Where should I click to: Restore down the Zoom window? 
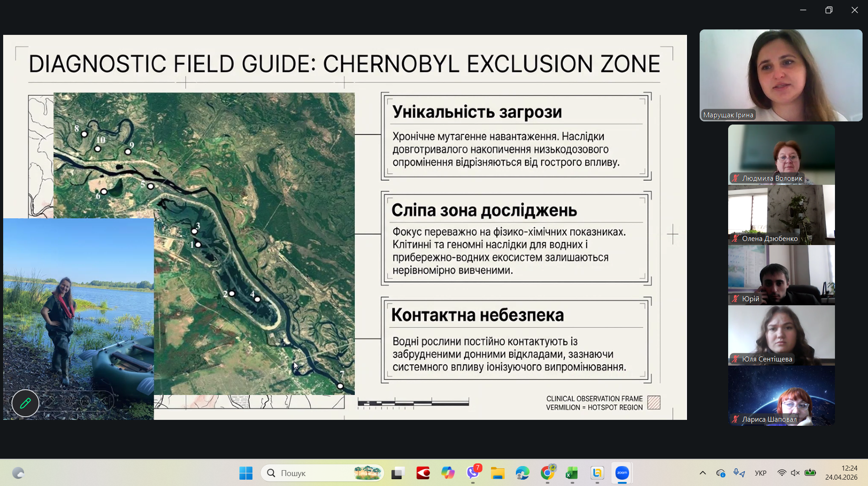pos(829,10)
